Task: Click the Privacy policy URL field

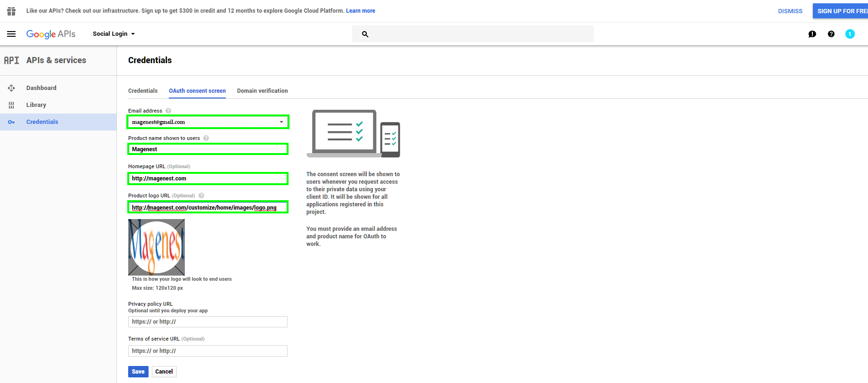Action: [x=208, y=322]
